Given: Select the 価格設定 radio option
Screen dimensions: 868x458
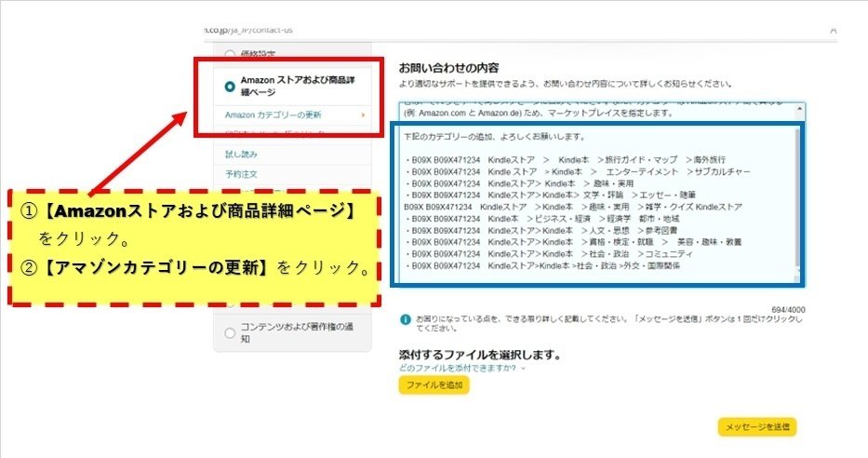Looking at the screenshot, I should pyautogui.click(x=230, y=54).
